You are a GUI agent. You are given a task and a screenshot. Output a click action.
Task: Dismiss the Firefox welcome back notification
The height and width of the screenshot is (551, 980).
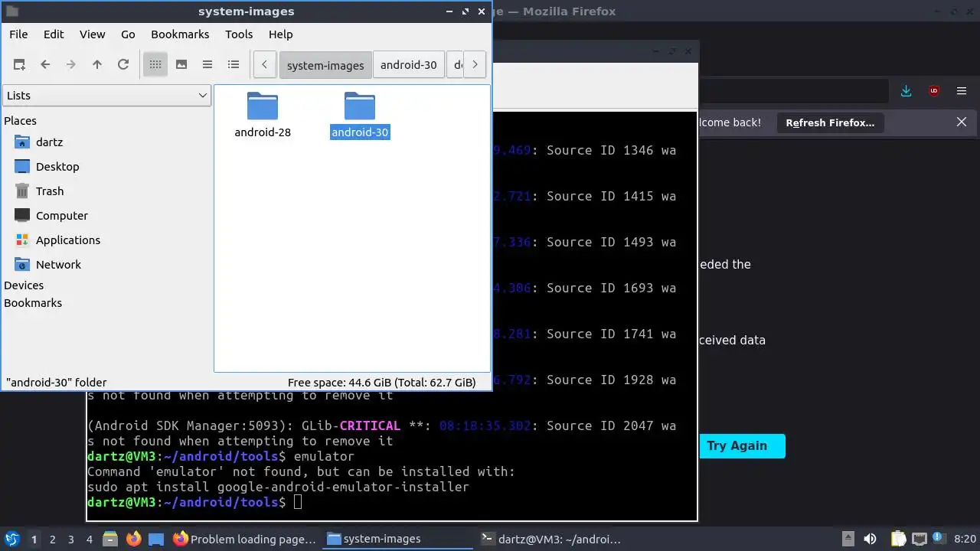point(962,122)
